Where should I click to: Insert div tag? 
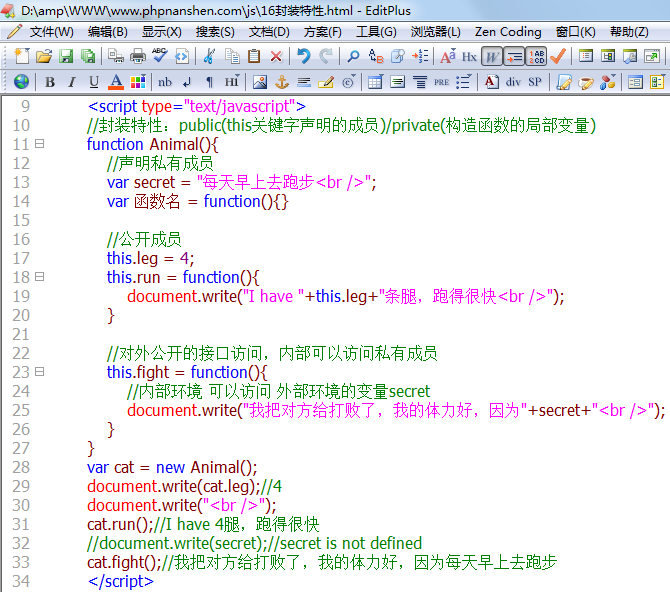point(513,81)
